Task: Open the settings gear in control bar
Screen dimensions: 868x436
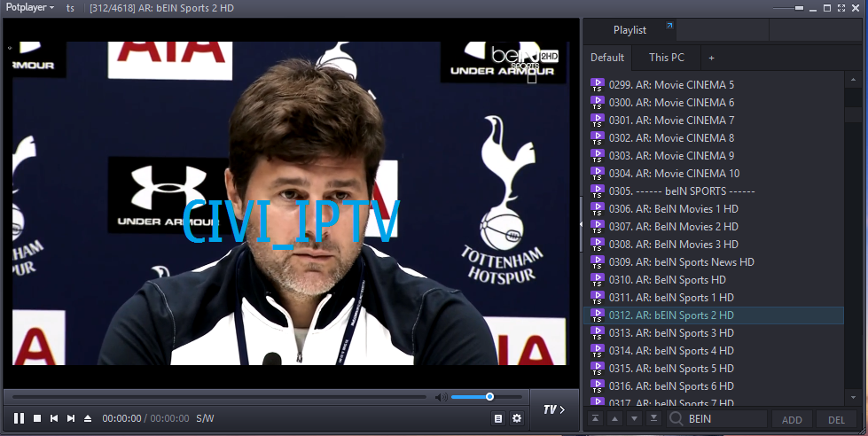Action: point(517,418)
